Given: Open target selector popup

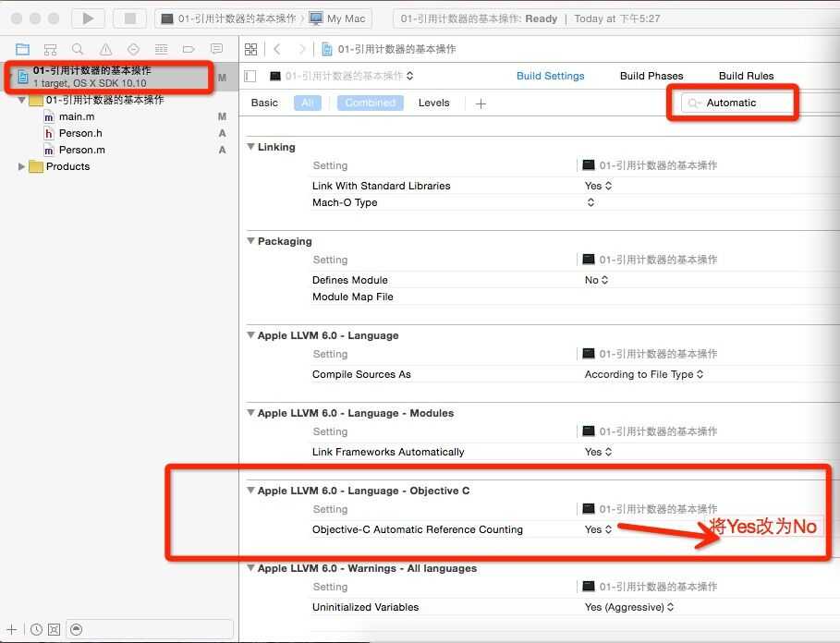Looking at the screenshot, I should [x=342, y=76].
